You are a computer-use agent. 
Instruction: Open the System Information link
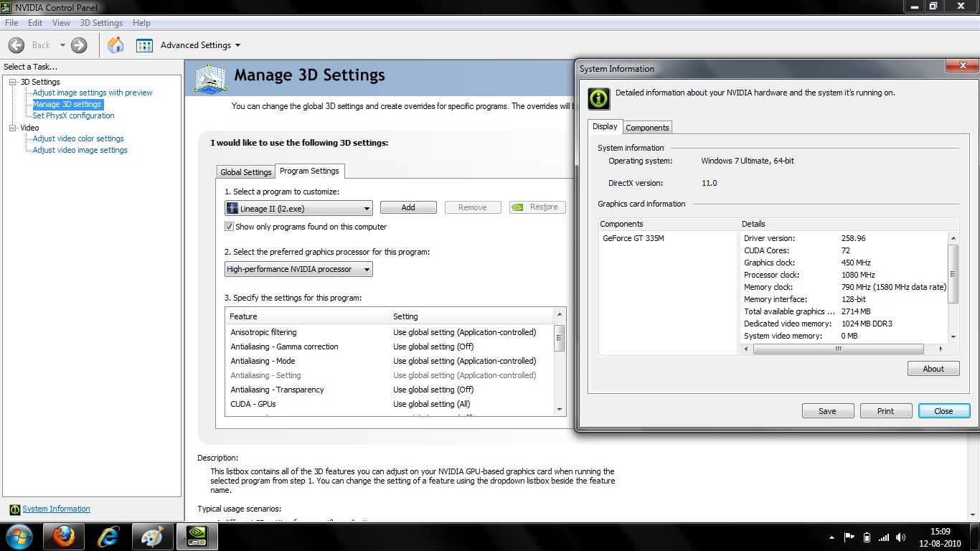click(57, 509)
